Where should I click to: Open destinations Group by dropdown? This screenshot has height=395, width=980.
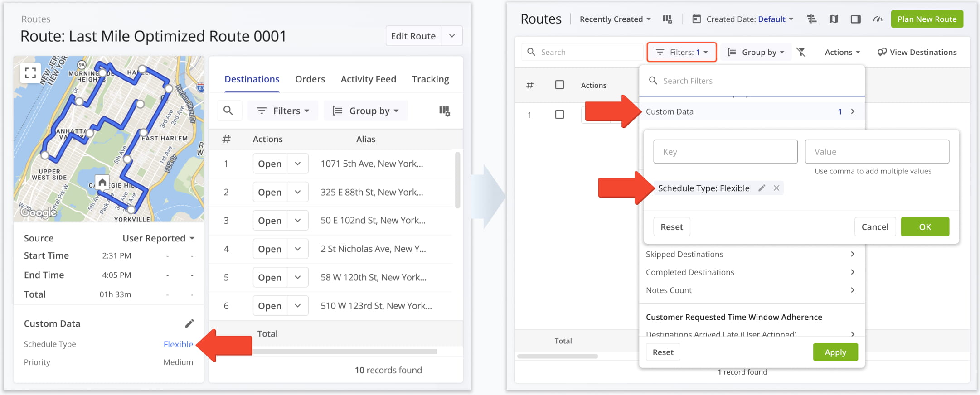coord(366,111)
